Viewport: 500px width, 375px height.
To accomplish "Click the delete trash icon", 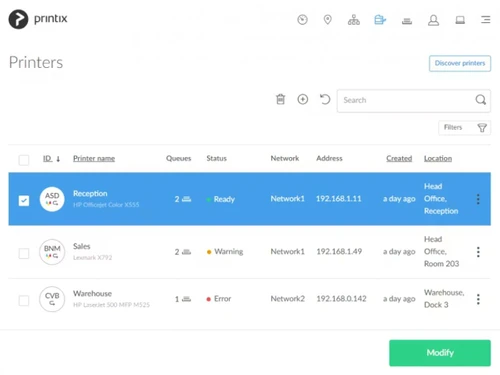I will (x=281, y=99).
